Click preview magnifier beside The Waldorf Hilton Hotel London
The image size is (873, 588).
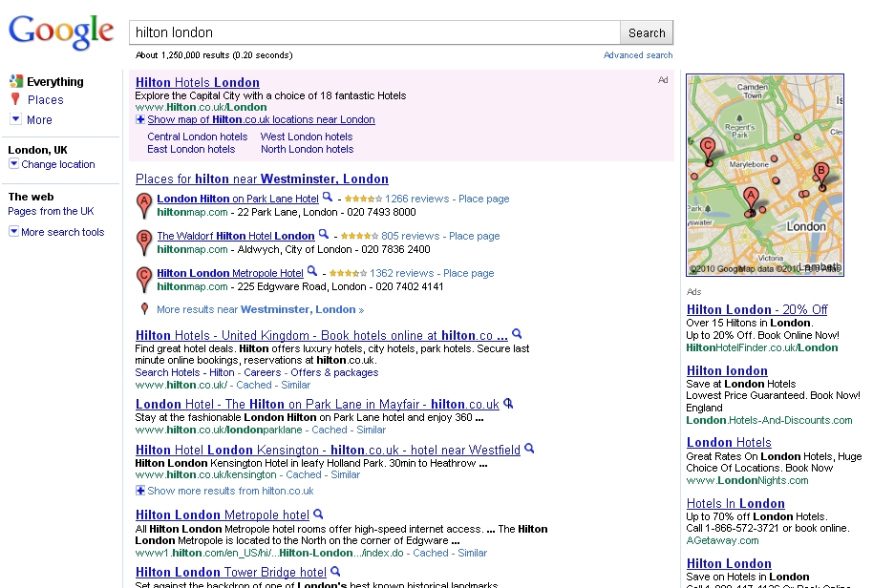pyautogui.click(x=324, y=234)
